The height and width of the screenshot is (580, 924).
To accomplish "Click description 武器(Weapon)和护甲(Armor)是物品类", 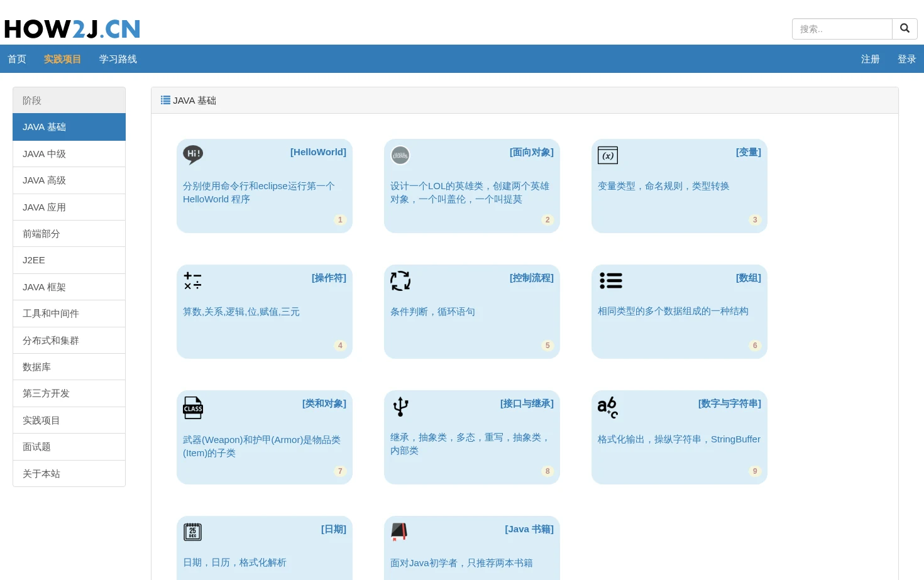I will 262,446.
